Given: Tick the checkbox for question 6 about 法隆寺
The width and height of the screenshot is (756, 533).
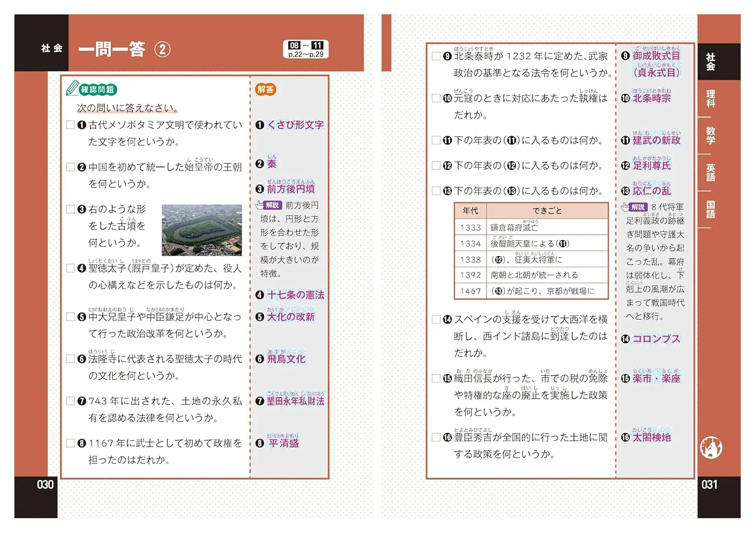Looking at the screenshot, I should click(x=71, y=359).
